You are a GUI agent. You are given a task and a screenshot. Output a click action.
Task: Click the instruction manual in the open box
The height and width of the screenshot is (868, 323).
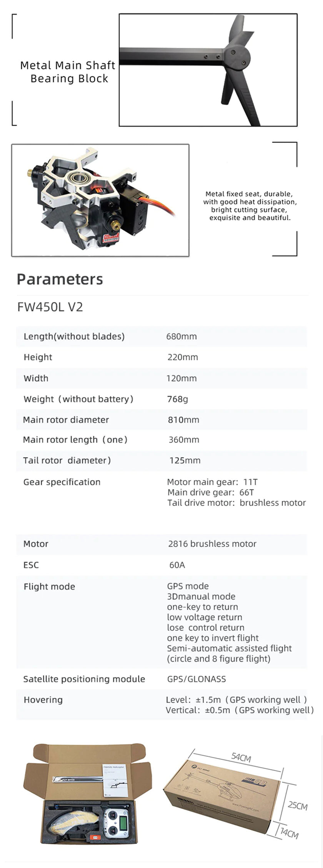tap(115, 779)
